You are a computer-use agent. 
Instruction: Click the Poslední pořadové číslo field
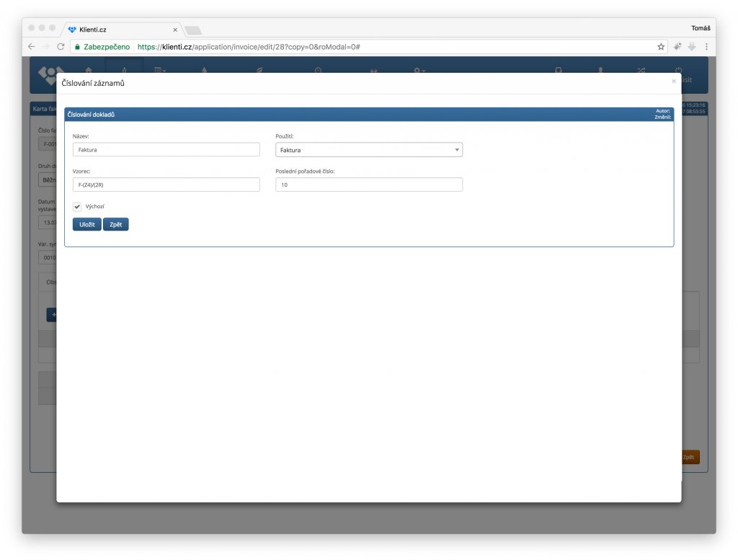368,185
